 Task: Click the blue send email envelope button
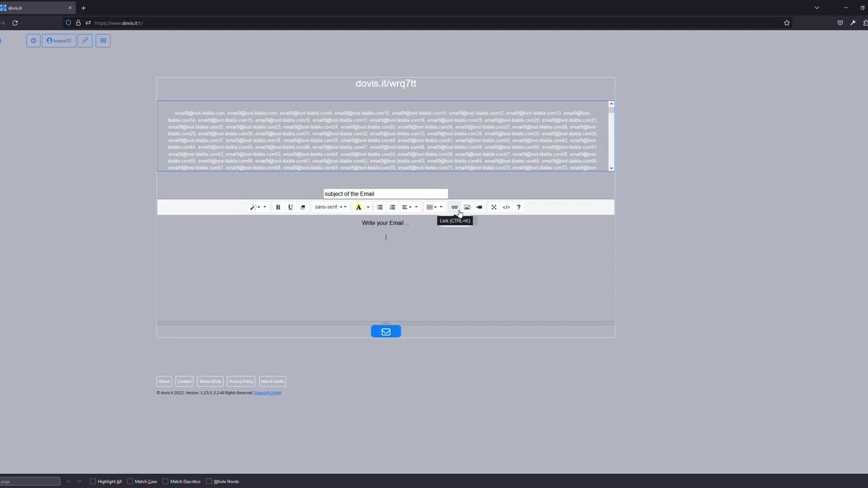pyautogui.click(x=386, y=331)
